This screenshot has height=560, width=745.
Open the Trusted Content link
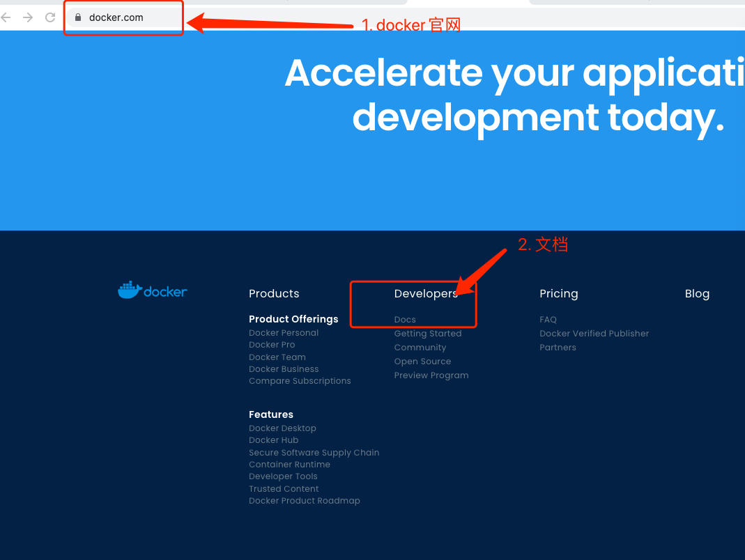click(284, 489)
